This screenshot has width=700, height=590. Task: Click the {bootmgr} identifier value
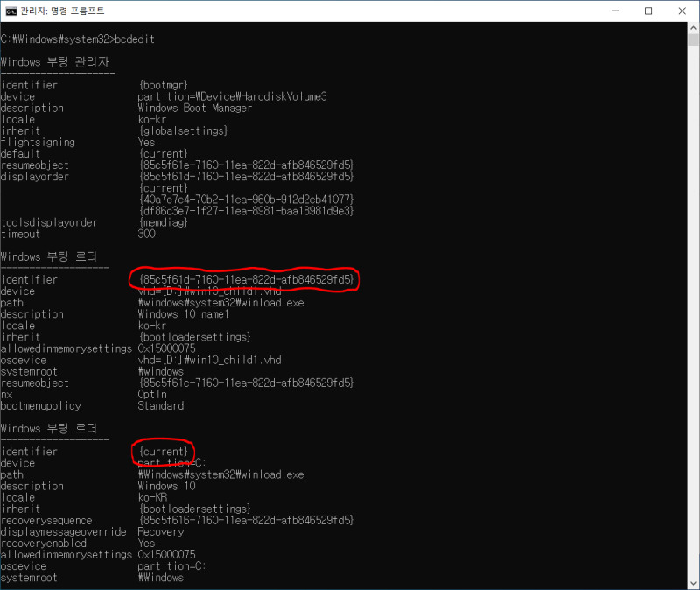pos(164,84)
